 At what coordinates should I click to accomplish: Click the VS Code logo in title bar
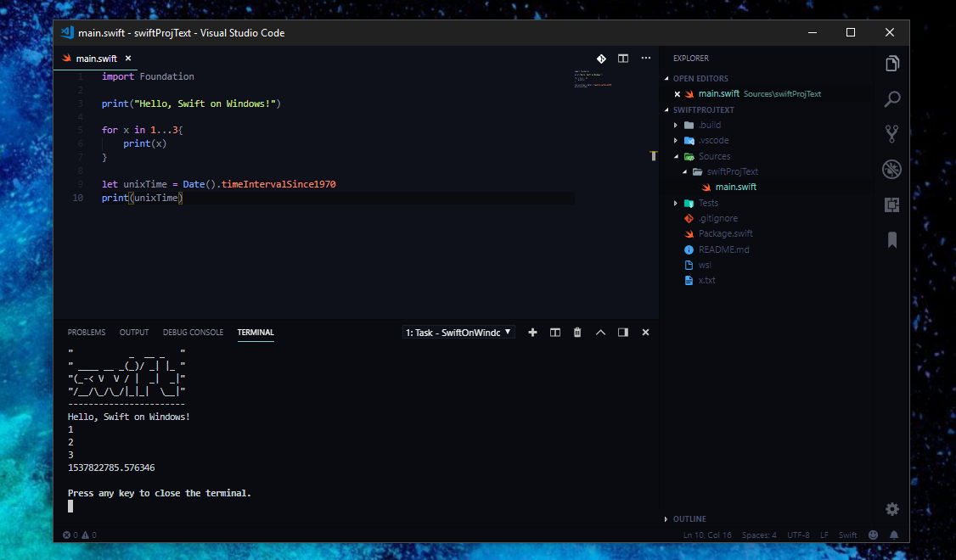tap(67, 32)
